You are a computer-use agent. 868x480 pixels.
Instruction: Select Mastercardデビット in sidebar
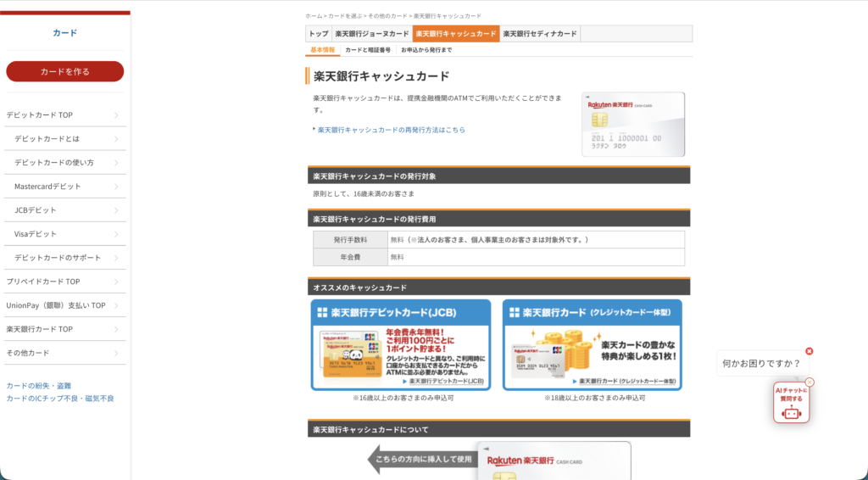tap(47, 187)
